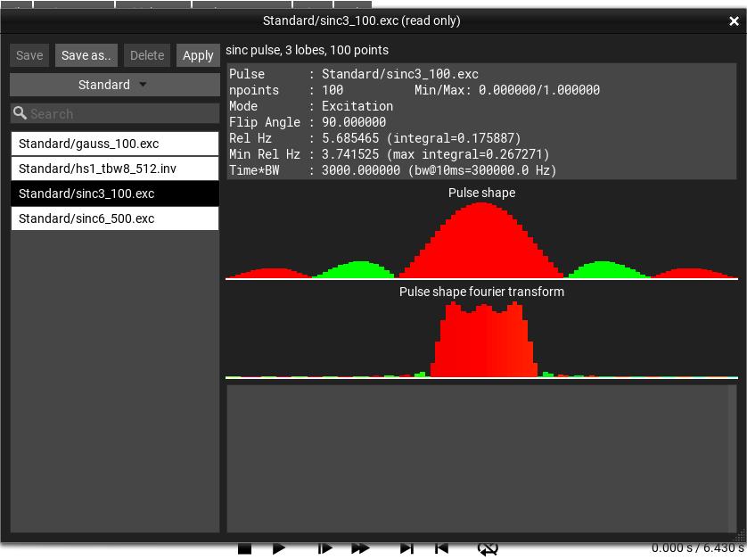Click the stop playback button
Viewport: 747px width, 560px height.
click(244, 549)
